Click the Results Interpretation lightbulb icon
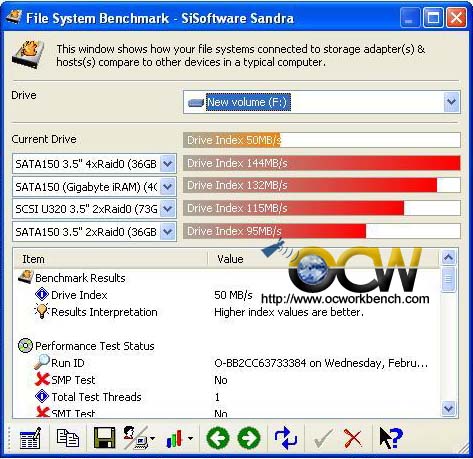473x459 pixels. 42,311
